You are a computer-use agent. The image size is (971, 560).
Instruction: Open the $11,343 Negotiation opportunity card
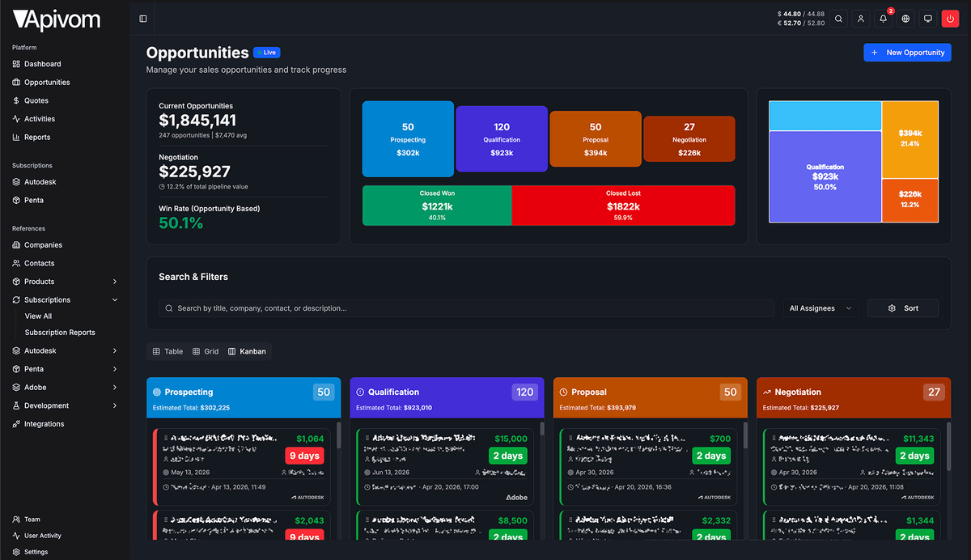[x=851, y=467]
